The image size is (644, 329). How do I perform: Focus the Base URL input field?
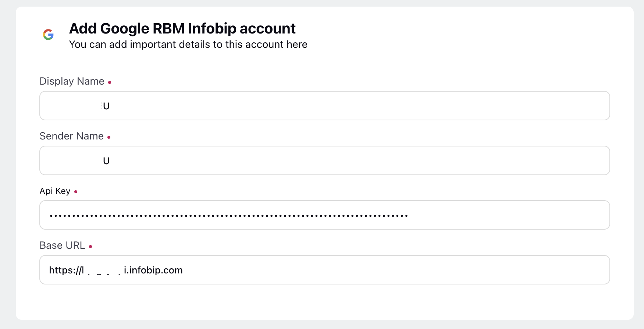pos(325,270)
